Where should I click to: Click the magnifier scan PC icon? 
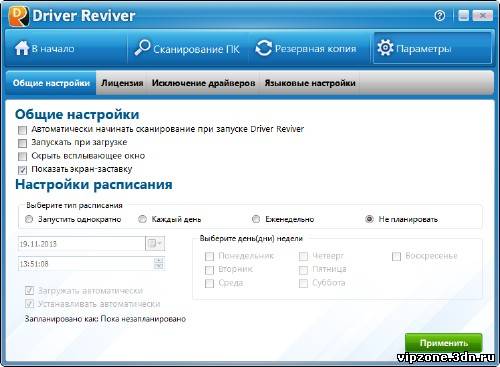click(142, 48)
